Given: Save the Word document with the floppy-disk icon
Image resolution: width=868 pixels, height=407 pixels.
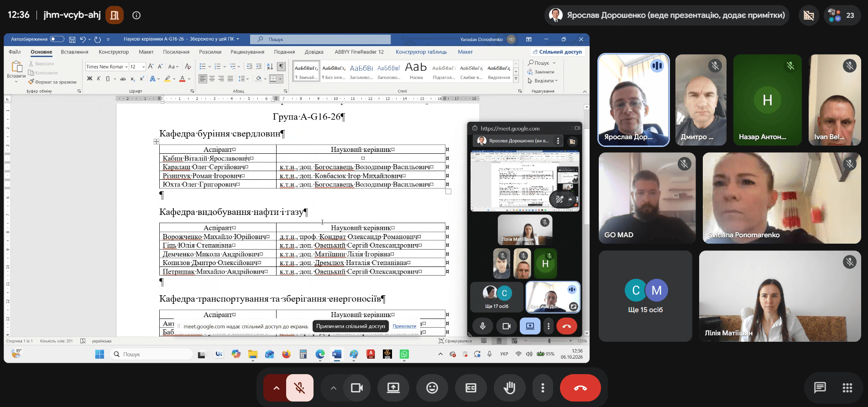Looking at the screenshot, I should coord(72,39).
